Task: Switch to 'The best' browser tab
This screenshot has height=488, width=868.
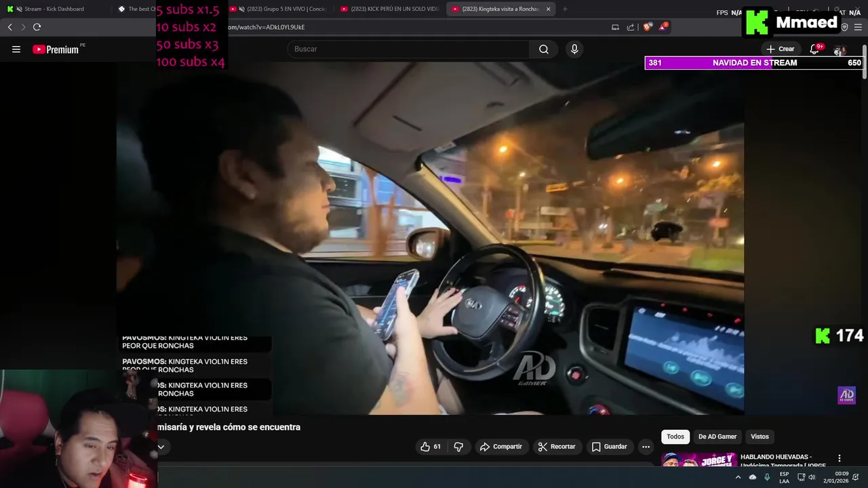Action: pyautogui.click(x=136, y=9)
